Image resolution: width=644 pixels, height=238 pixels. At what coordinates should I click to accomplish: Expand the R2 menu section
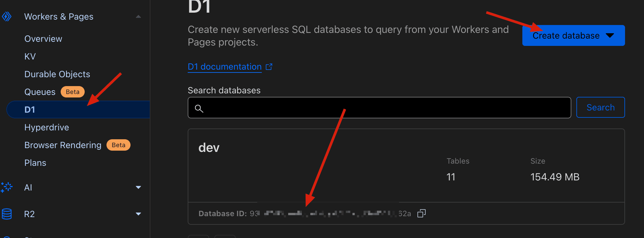tap(138, 214)
